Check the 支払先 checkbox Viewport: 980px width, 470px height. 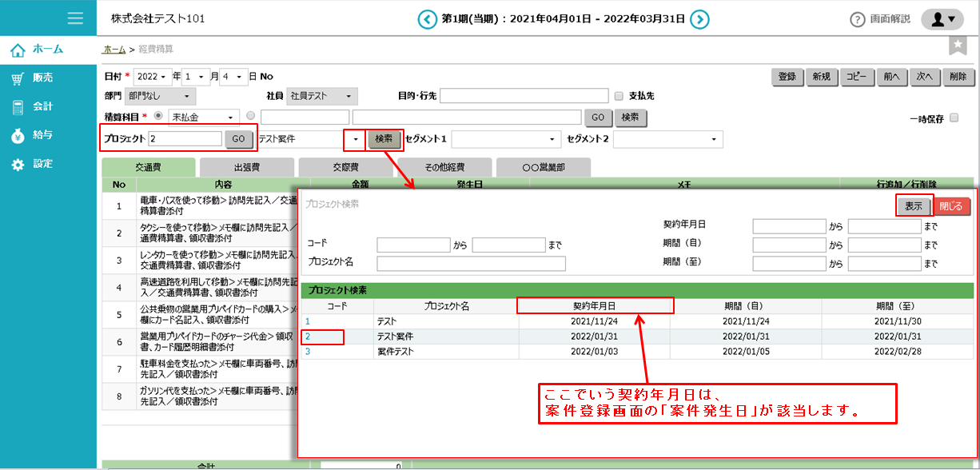619,96
